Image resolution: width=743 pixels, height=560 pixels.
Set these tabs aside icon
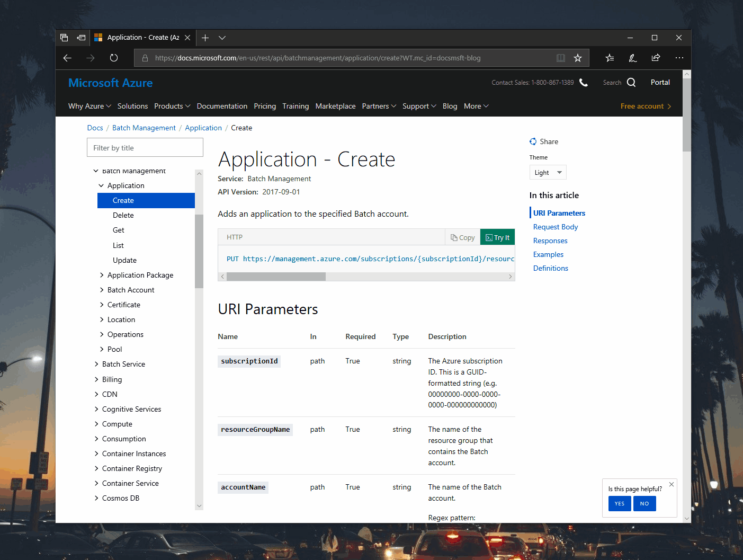tap(81, 38)
